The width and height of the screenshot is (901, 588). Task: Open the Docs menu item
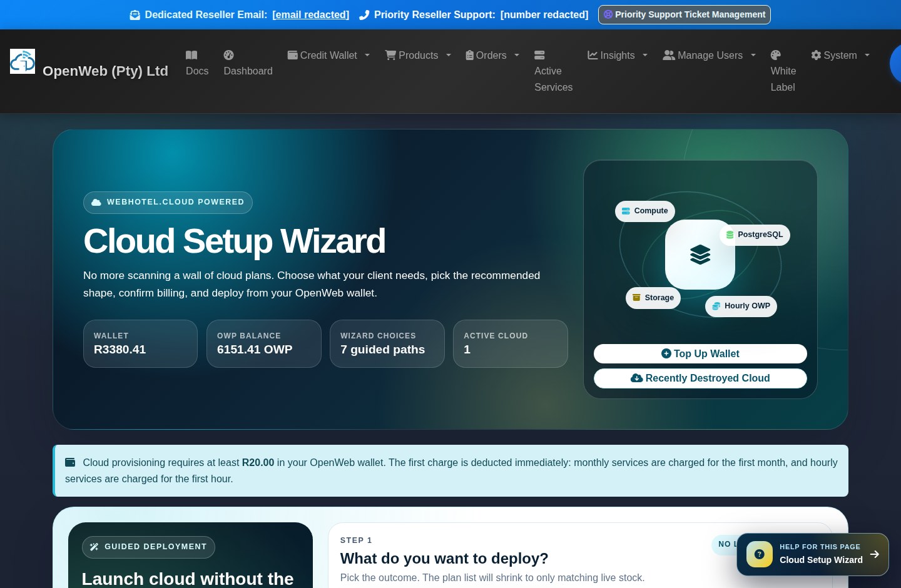(x=197, y=63)
